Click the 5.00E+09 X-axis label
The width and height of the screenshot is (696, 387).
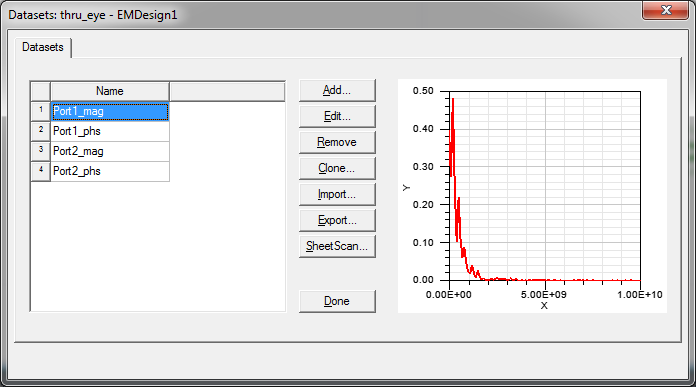[544, 295]
